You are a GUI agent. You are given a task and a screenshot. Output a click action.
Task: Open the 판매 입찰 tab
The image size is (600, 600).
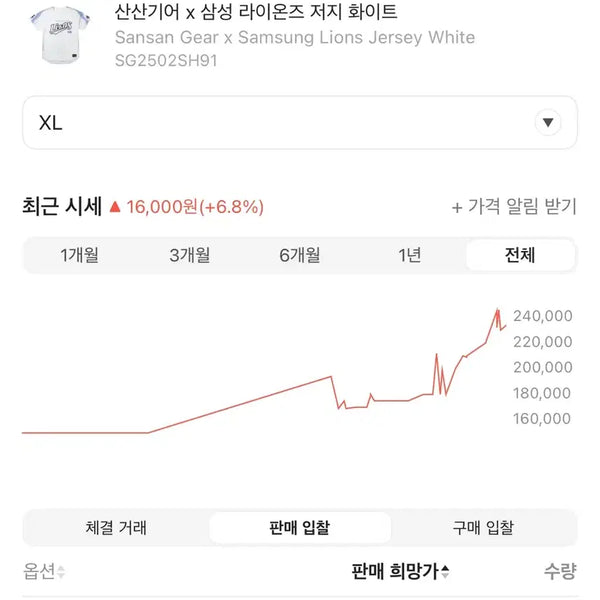click(x=300, y=528)
